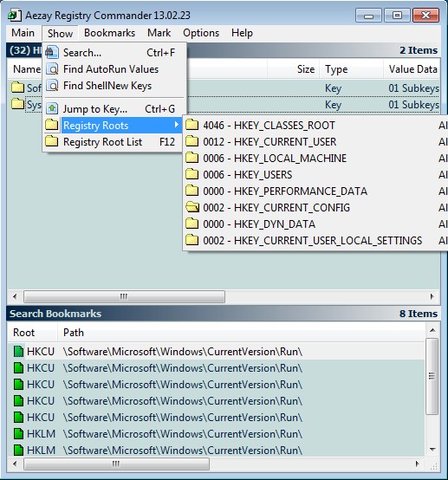
Task: Click the Search binoculars icon in Show menu
Action: pyautogui.click(x=52, y=52)
